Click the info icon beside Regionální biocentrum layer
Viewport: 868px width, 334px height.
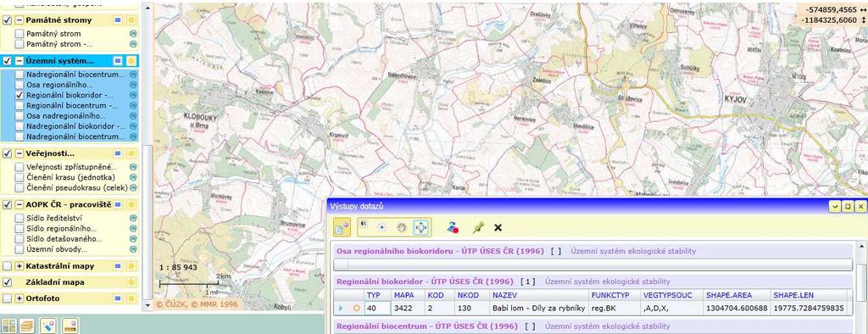133,105
